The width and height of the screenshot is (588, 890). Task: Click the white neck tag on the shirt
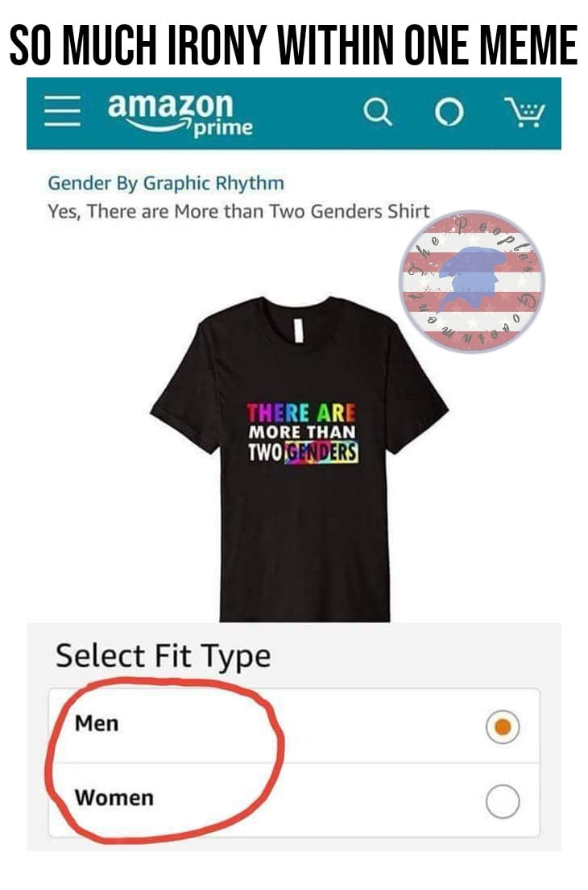click(x=299, y=330)
